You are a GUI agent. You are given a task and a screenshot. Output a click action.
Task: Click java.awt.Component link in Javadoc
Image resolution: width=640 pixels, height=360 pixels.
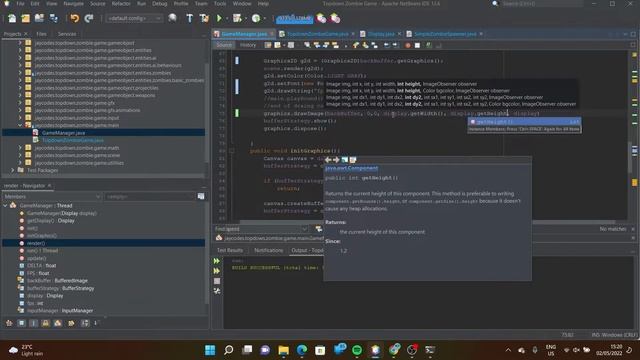click(351, 168)
